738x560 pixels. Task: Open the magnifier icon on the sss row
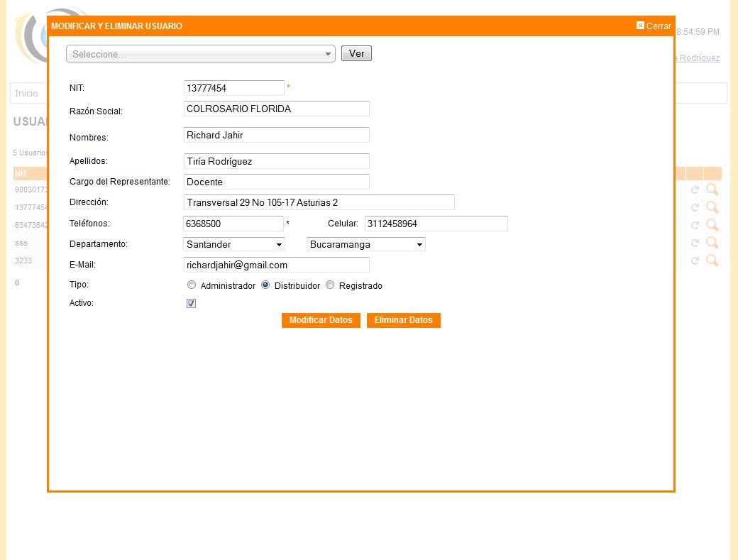[x=712, y=242]
